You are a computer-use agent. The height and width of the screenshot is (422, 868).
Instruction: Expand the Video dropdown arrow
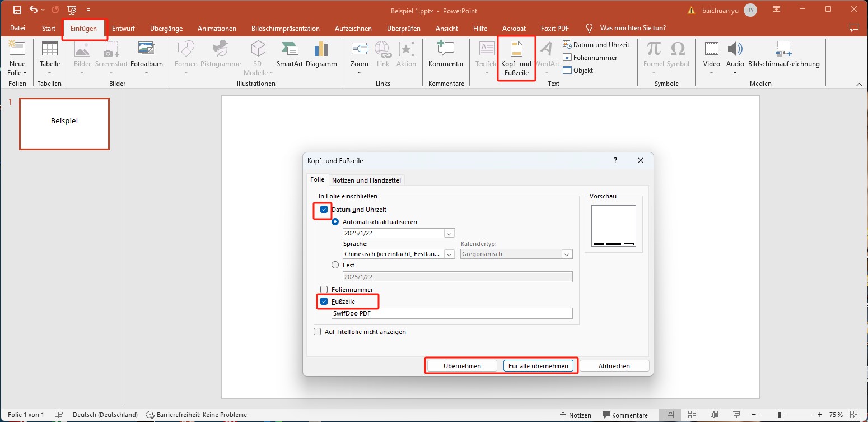711,73
